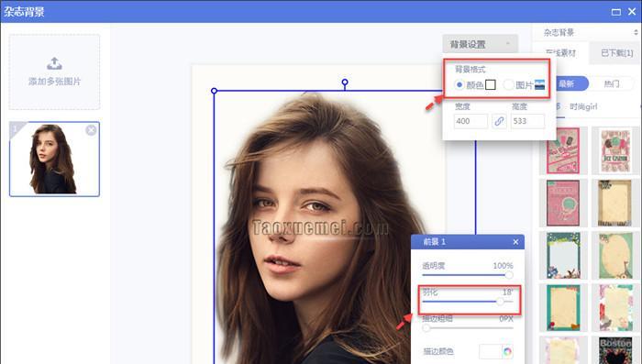Screen dimensions: 642x364
Task: Click the upload icon to add images
Action: tap(54, 64)
